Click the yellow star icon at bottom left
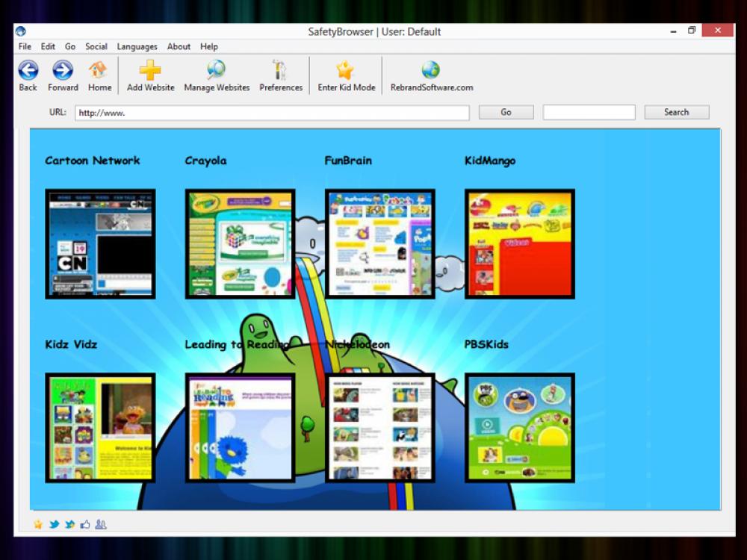Viewport: 747px width, 560px height. pos(37,524)
